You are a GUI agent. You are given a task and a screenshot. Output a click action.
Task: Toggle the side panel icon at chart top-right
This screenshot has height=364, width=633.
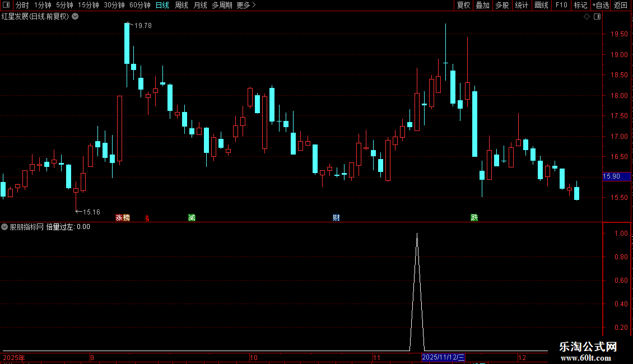point(597,17)
